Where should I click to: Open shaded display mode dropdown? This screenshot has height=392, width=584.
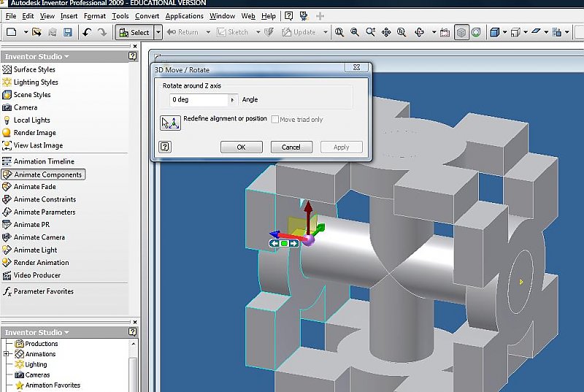point(505,32)
